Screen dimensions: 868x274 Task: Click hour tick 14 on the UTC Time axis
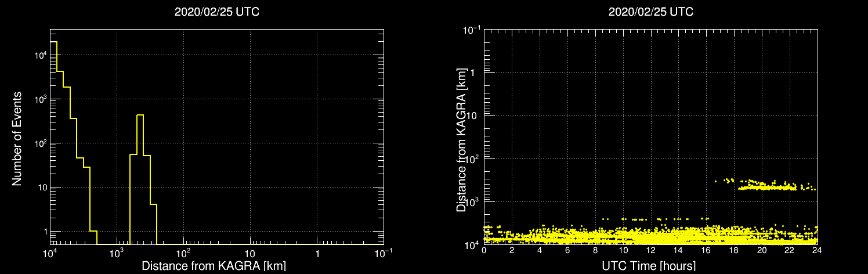(x=678, y=251)
